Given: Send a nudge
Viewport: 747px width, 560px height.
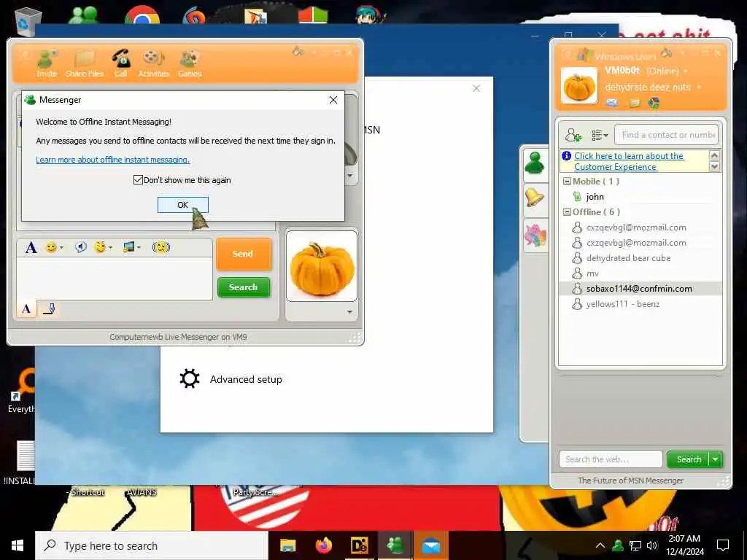Looking at the screenshot, I should click(x=161, y=246).
